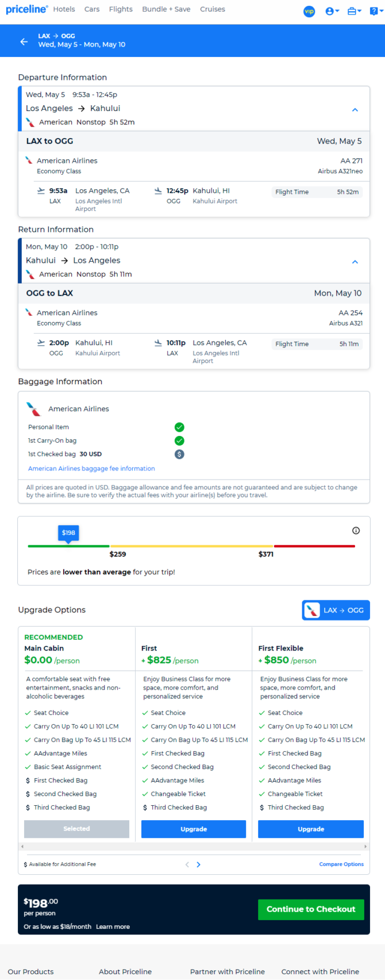
Task: Click the $198 price marker on the slider
Action: click(x=68, y=533)
